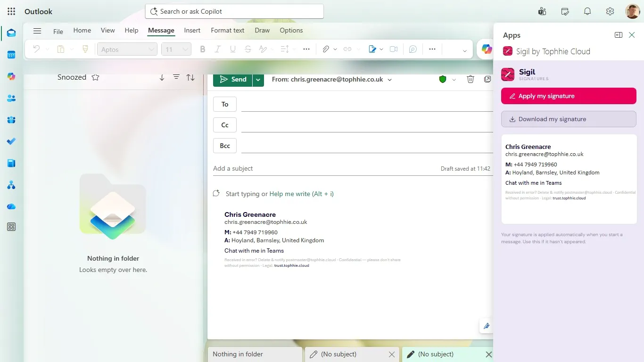Open People contacts in the left rail
The image size is (644, 362).
pyautogui.click(x=11, y=98)
